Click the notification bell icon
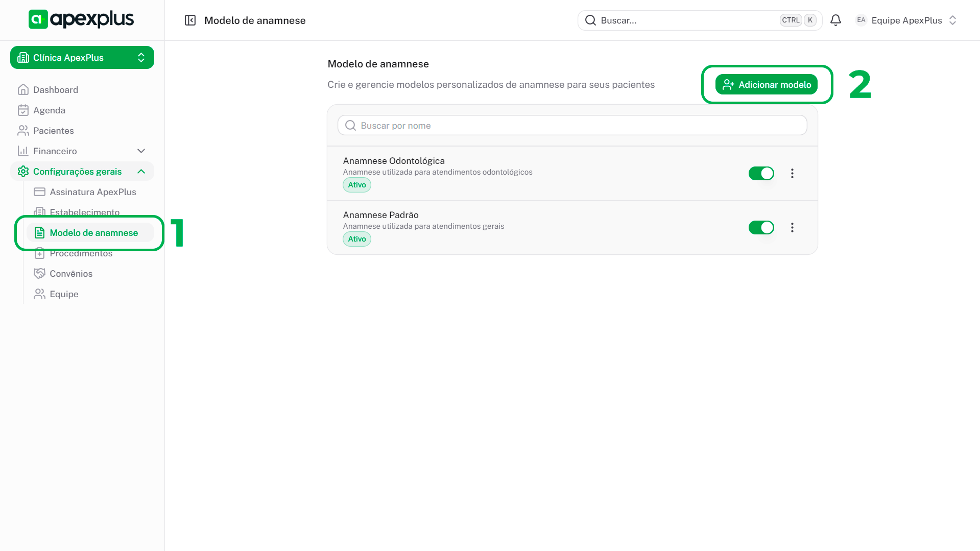The width and height of the screenshot is (980, 551). (x=835, y=20)
